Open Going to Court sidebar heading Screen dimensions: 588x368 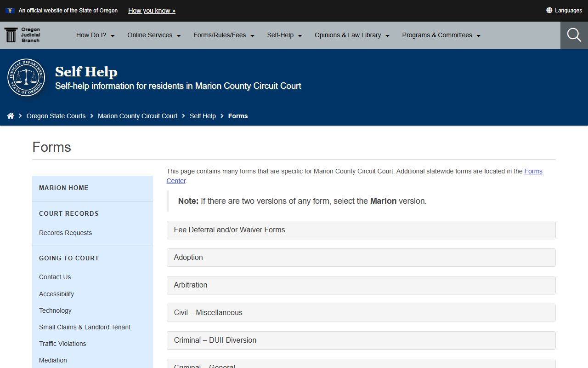click(x=69, y=258)
